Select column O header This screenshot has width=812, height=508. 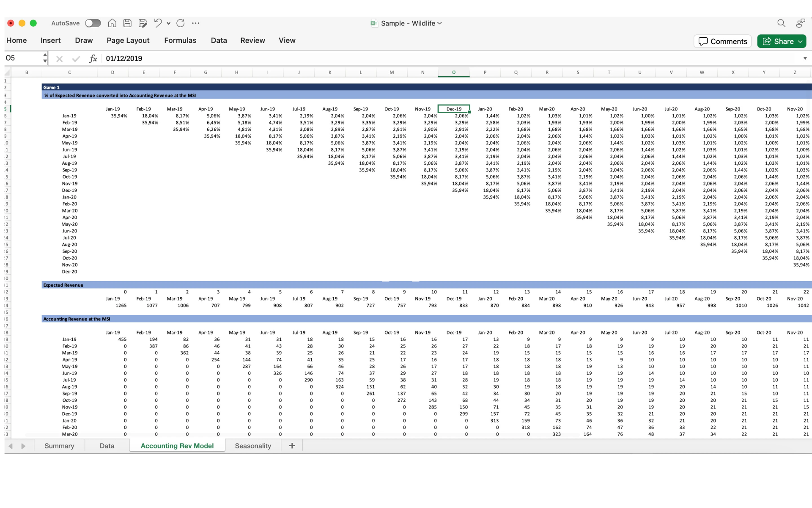coord(453,72)
